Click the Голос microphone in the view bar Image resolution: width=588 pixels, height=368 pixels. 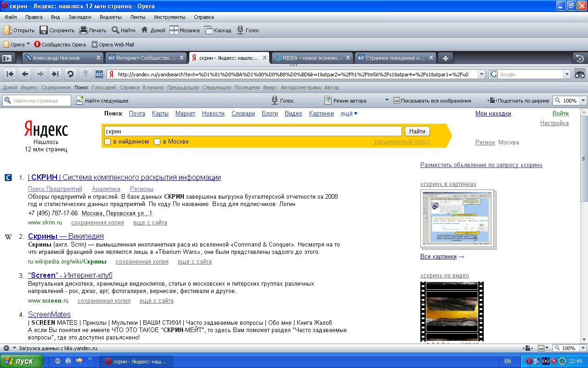(283, 100)
